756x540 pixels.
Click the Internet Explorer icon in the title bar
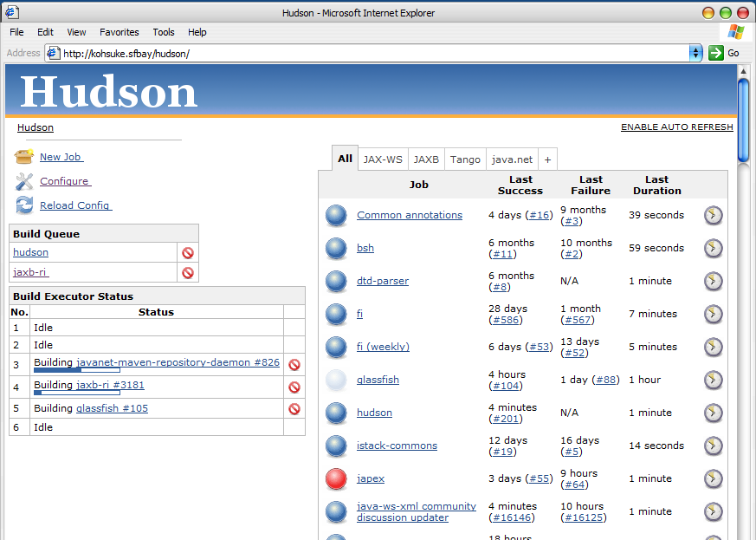[12, 12]
